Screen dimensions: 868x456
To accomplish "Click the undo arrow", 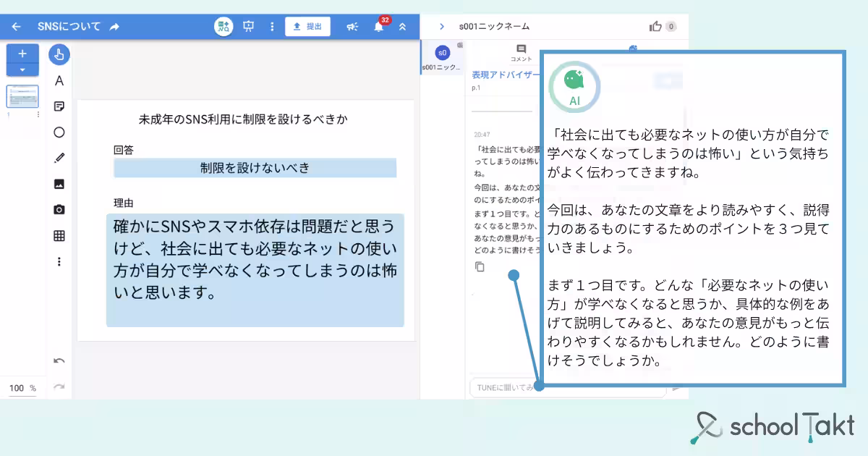I will (59, 360).
